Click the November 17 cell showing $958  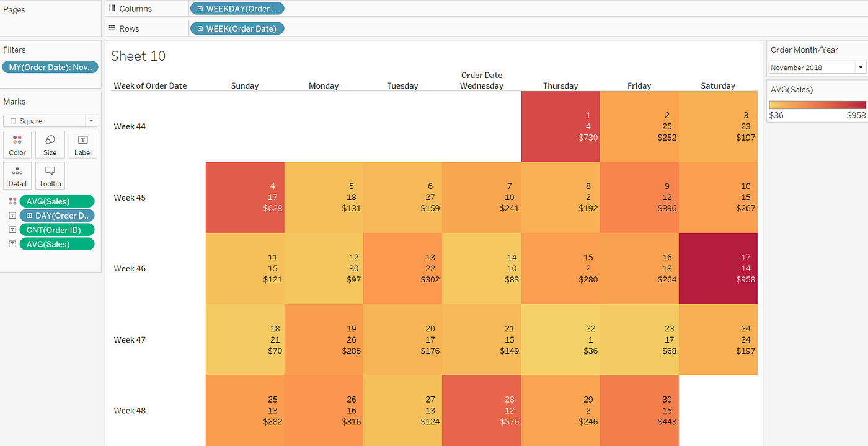(718, 268)
